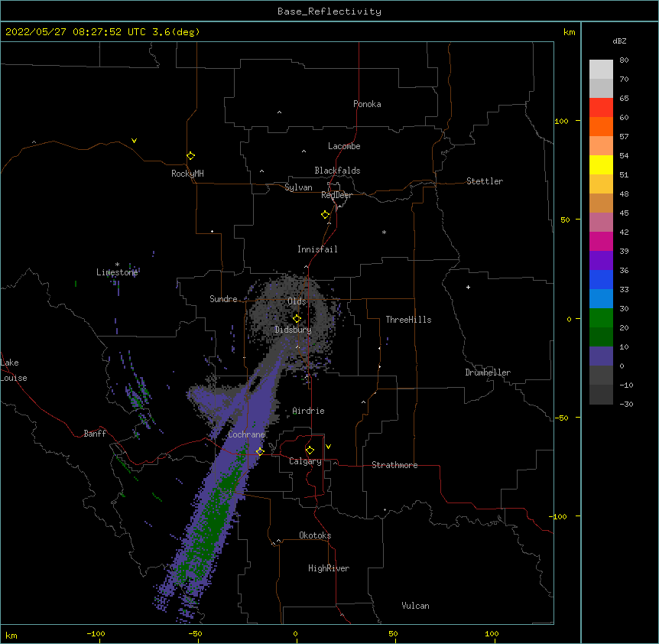Click the Airdrie label
The width and height of the screenshot is (659, 644).
(x=309, y=411)
